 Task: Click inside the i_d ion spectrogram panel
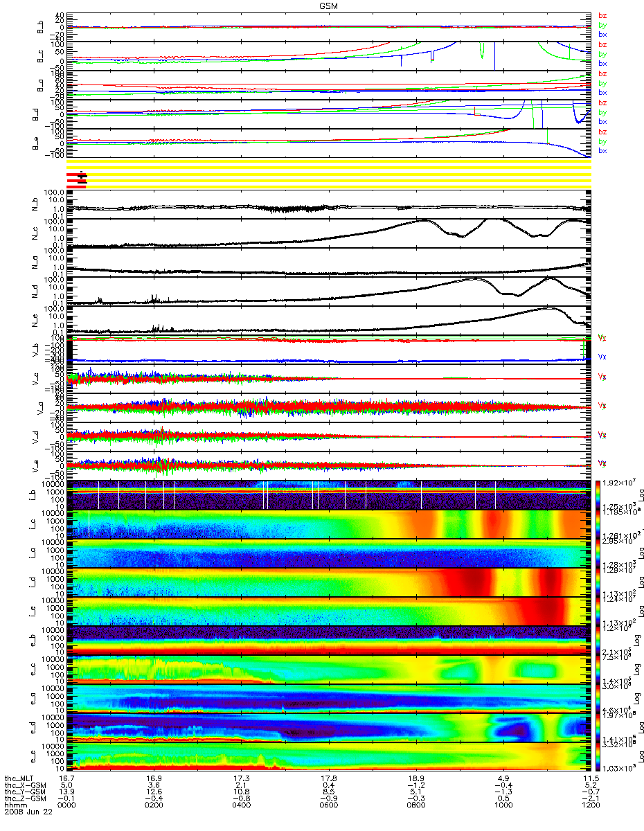click(x=328, y=581)
